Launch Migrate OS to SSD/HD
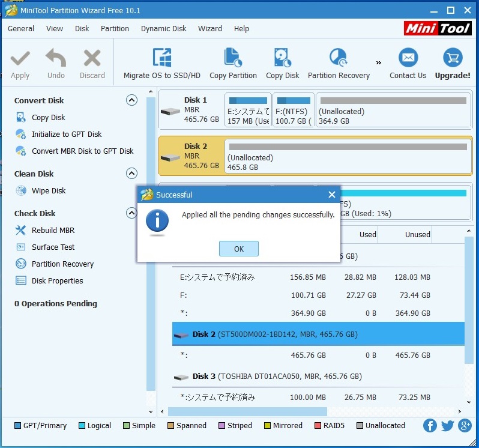The height and width of the screenshot is (448, 479). coord(162,64)
